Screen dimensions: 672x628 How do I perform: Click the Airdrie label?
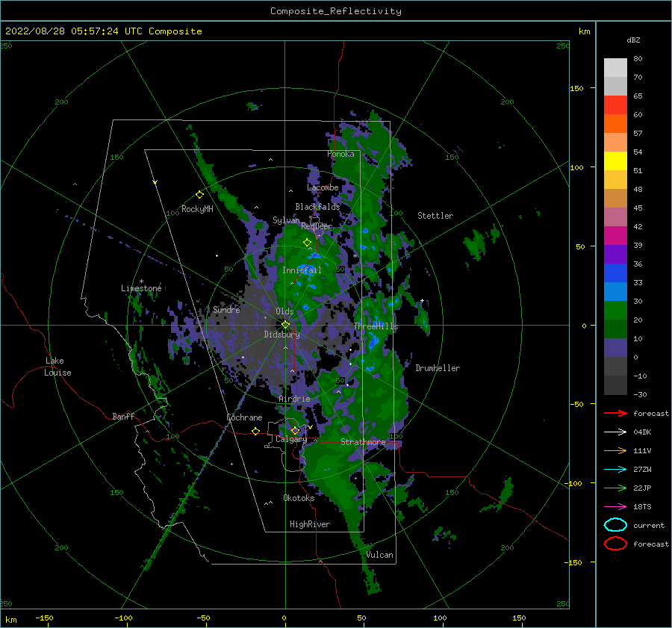(x=294, y=399)
